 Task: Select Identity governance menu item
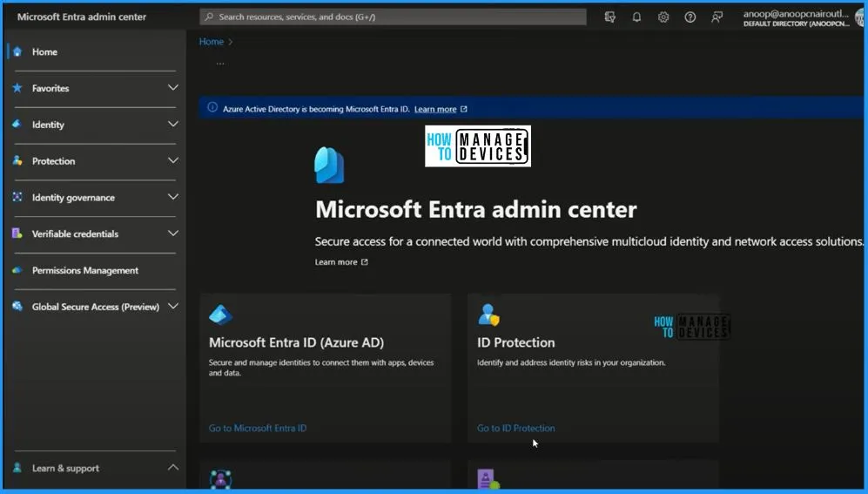pyautogui.click(x=73, y=198)
